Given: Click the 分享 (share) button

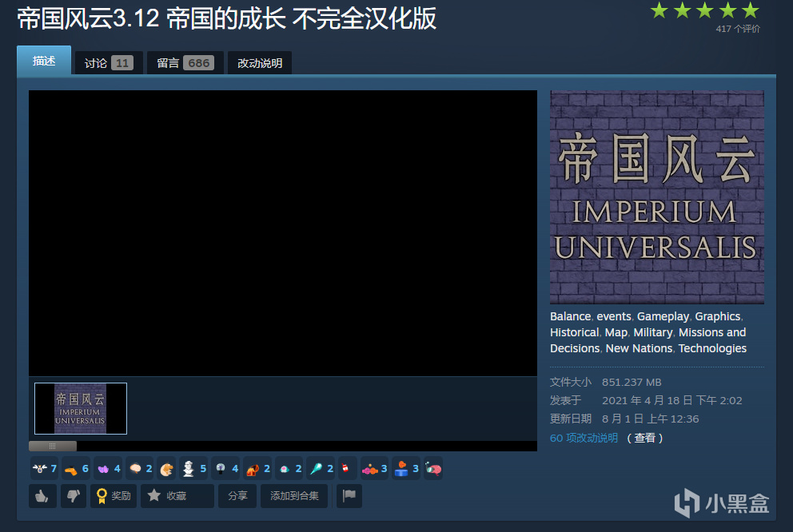Looking at the screenshot, I should point(237,496).
